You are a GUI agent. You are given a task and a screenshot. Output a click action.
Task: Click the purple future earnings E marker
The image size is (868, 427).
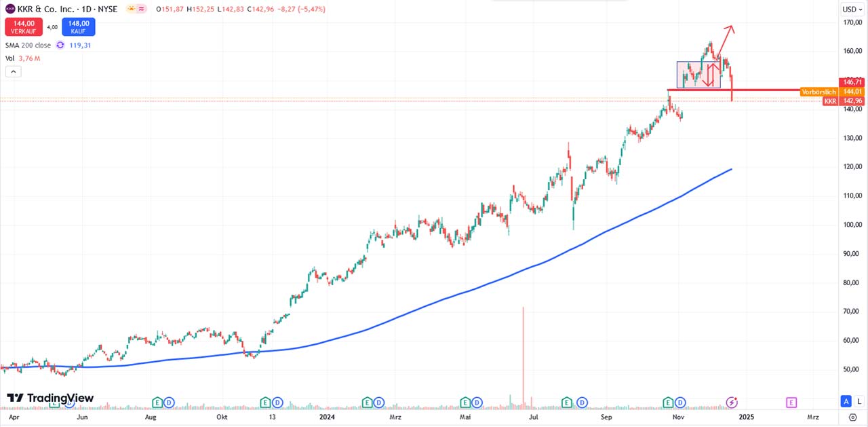791,402
